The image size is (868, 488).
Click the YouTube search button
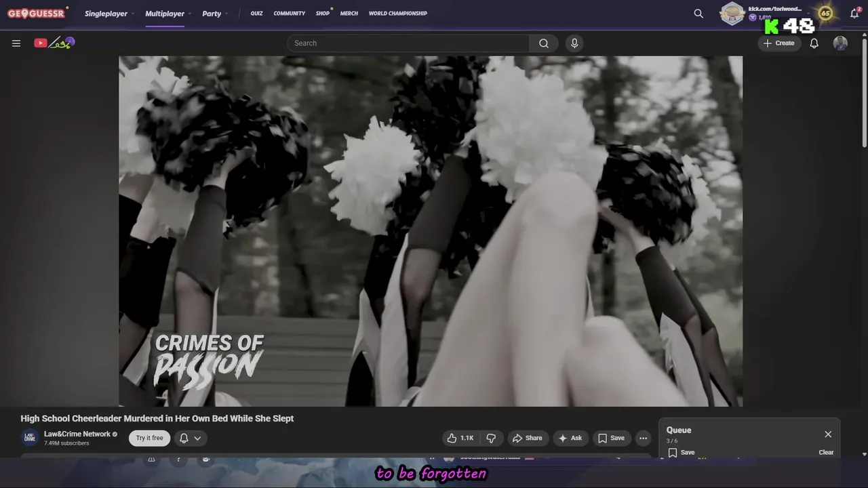click(x=544, y=43)
